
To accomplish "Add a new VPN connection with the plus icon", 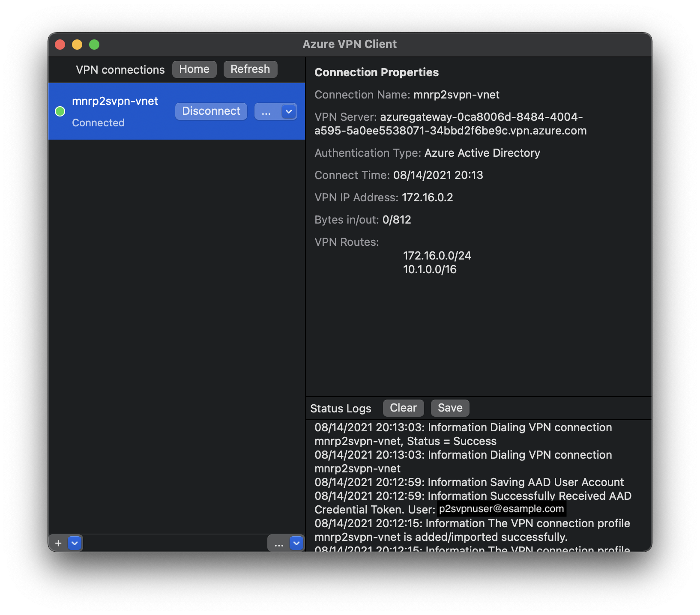I will pyautogui.click(x=58, y=543).
